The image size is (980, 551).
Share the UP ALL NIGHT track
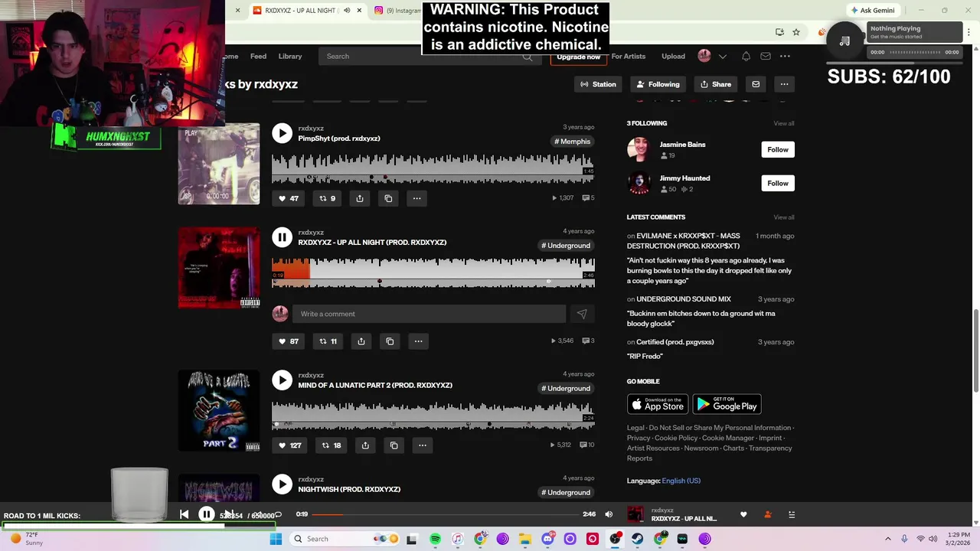[x=361, y=341]
